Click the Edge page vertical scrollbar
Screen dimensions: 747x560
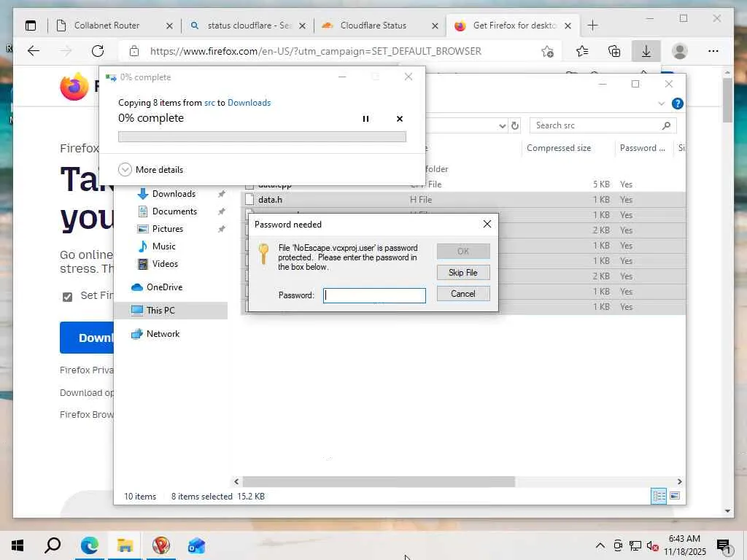click(727, 101)
